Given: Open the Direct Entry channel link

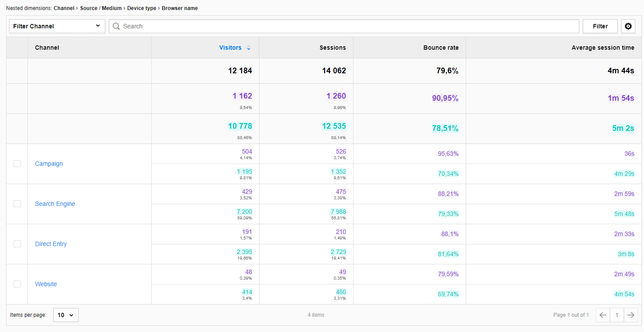Looking at the screenshot, I should pyautogui.click(x=51, y=244).
